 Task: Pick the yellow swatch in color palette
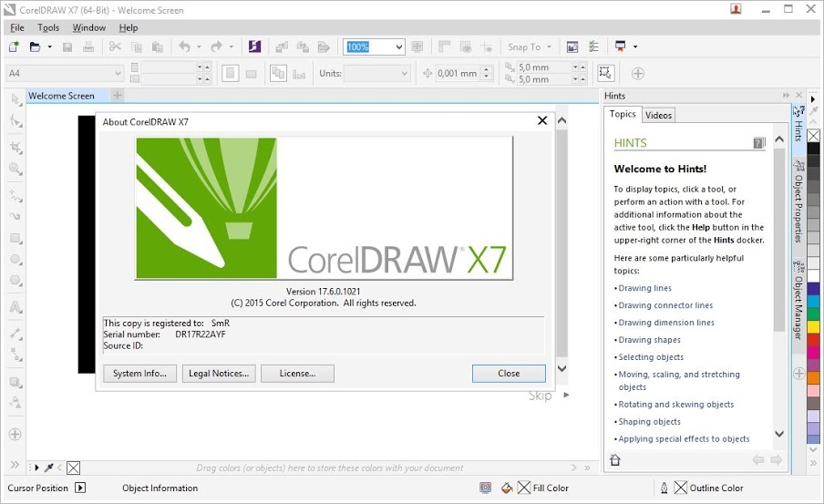tap(813, 327)
